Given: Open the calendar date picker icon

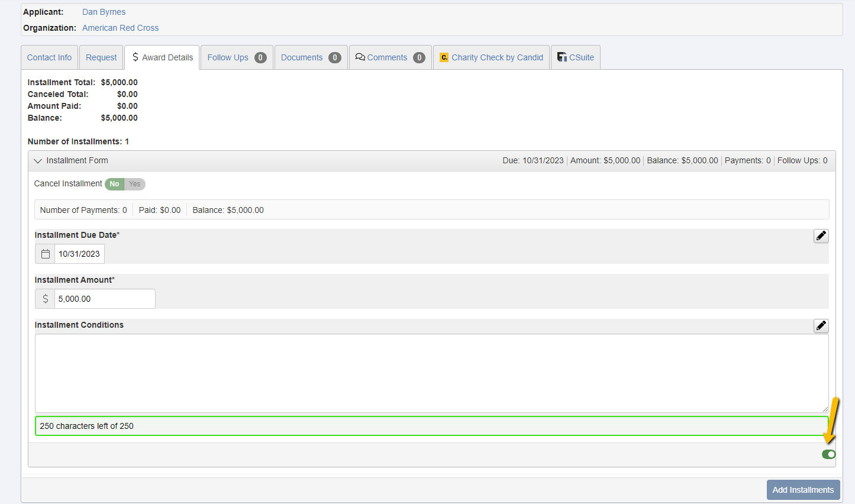Looking at the screenshot, I should point(45,254).
